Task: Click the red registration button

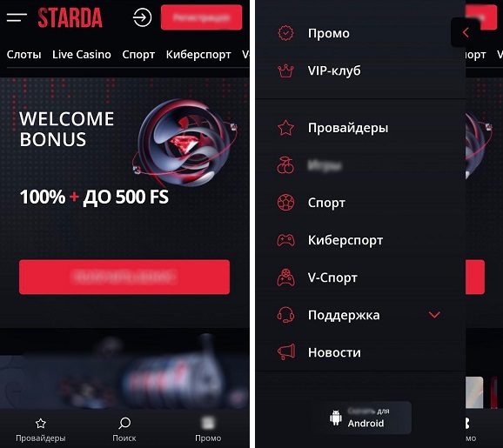Action: [x=201, y=17]
